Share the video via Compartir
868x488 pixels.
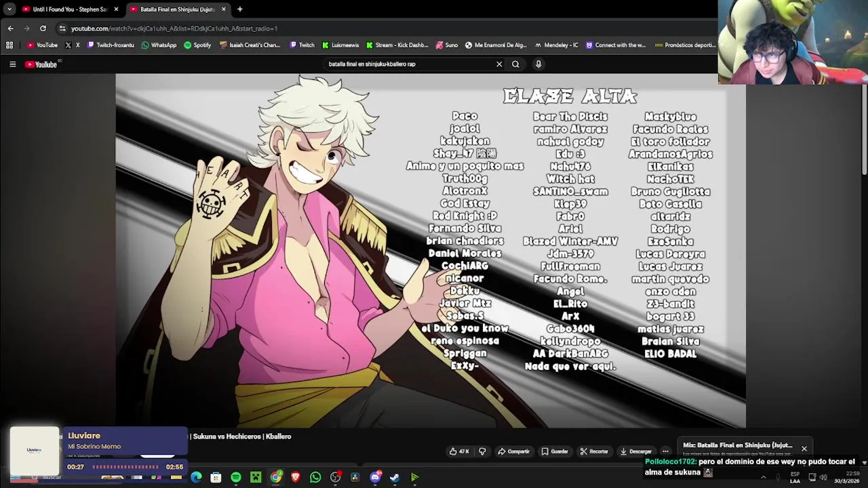click(x=513, y=451)
